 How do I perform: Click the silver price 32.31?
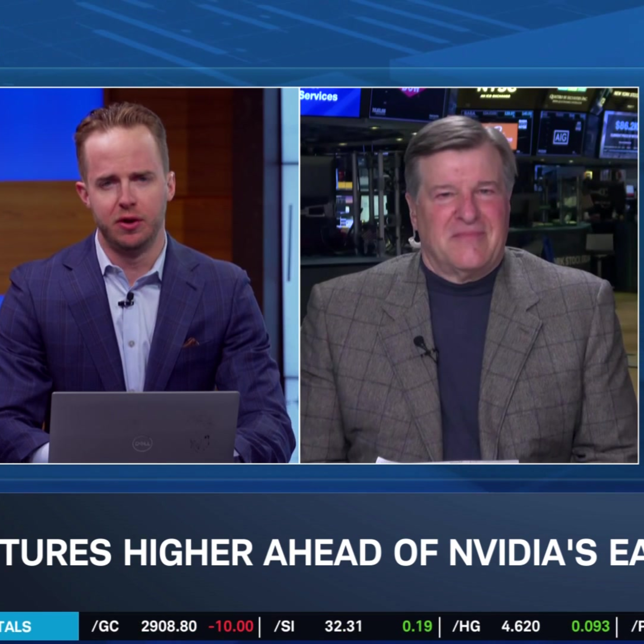point(343,626)
